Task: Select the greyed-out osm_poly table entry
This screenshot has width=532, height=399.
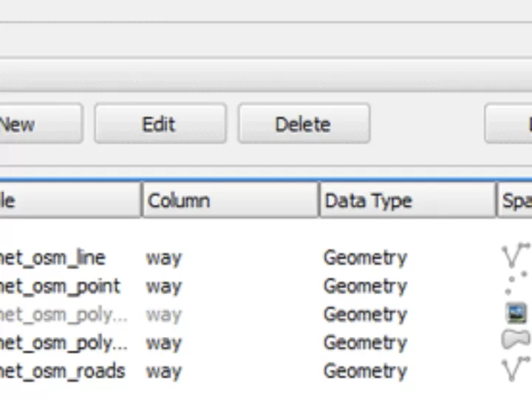Action: coord(63,314)
